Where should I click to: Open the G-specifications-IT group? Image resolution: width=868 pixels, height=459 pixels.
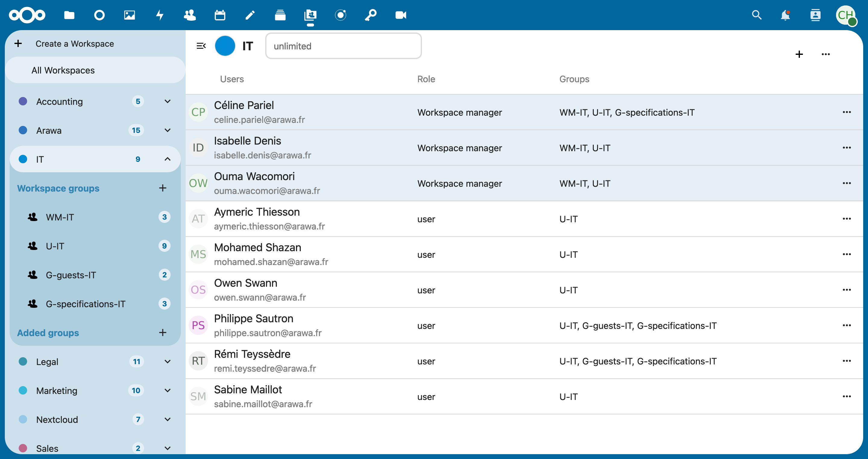[86, 304]
